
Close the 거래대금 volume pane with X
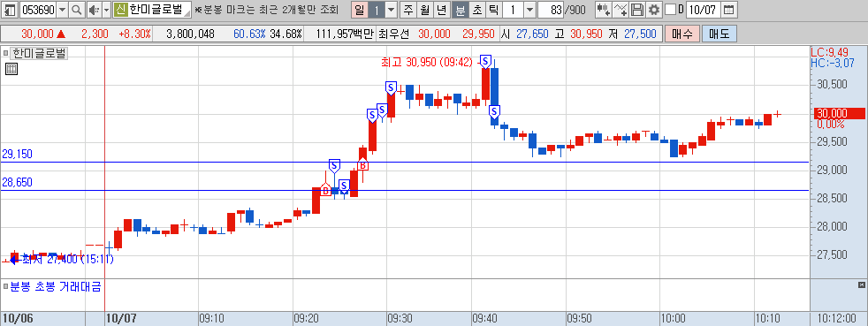861,285
